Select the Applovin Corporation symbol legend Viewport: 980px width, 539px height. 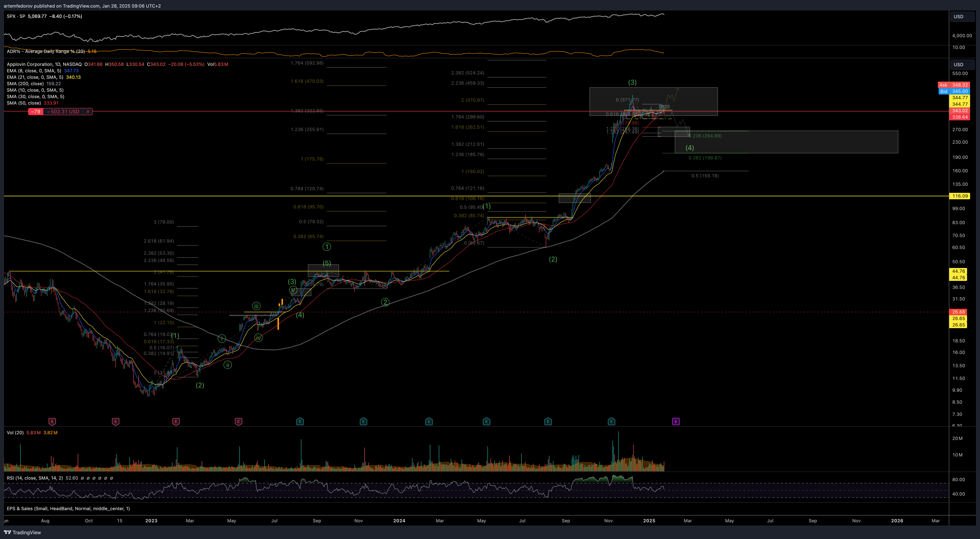pos(44,64)
